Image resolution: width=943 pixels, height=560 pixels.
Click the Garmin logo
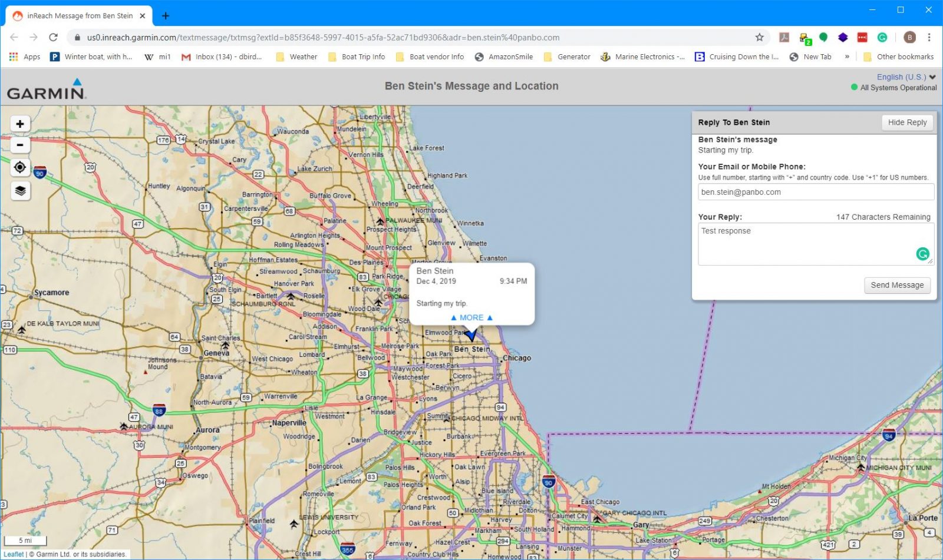46,89
